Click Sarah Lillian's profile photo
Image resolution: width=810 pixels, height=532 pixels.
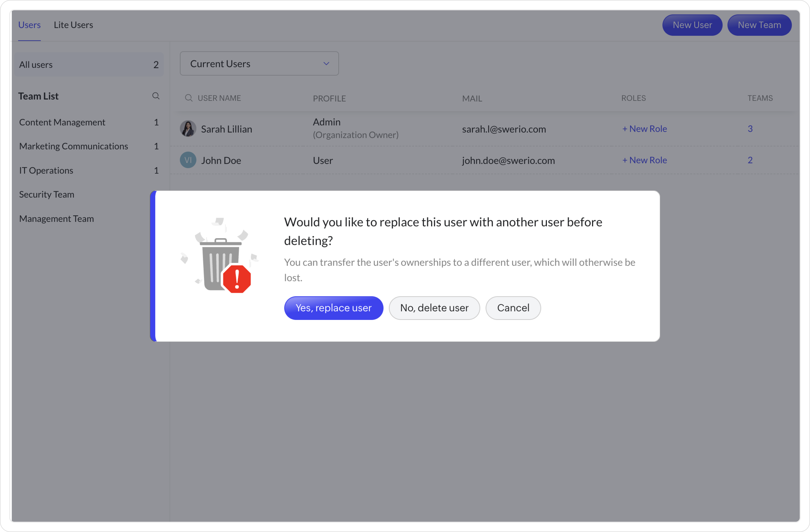[188, 129]
